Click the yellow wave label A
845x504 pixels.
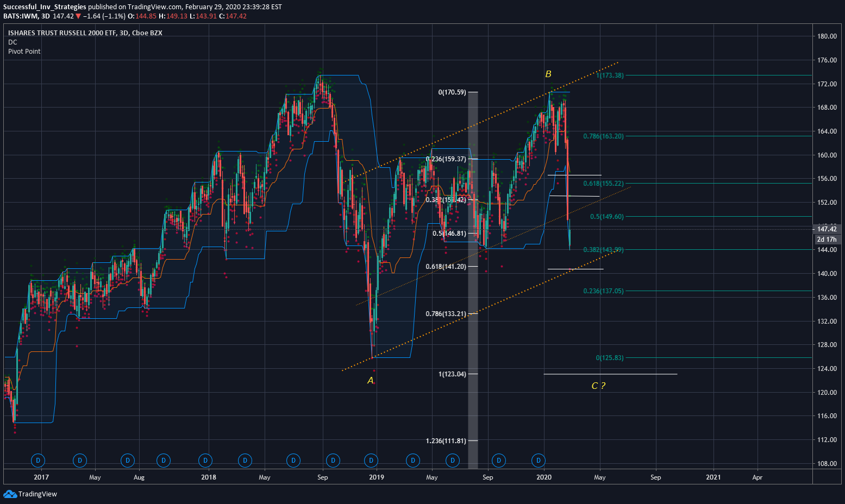pos(371,380)
